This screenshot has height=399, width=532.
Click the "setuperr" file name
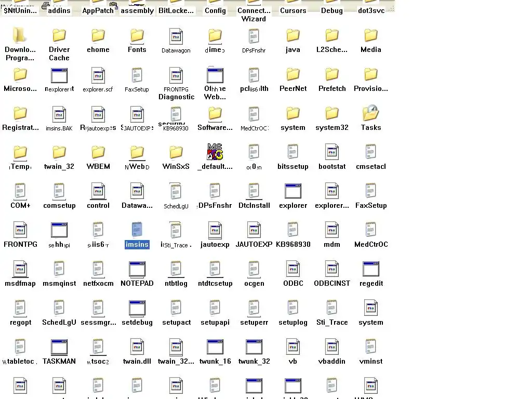pos(254,322)
